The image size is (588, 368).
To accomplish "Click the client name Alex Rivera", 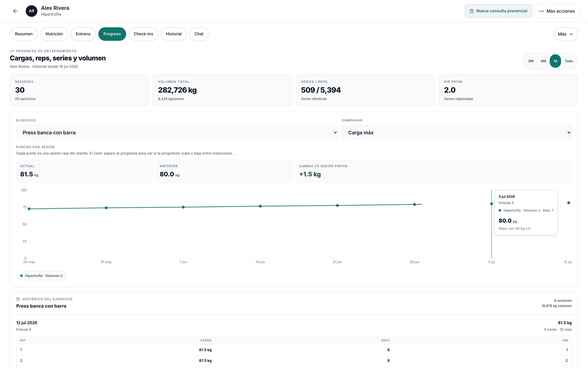I will click(x=55, y=8).
